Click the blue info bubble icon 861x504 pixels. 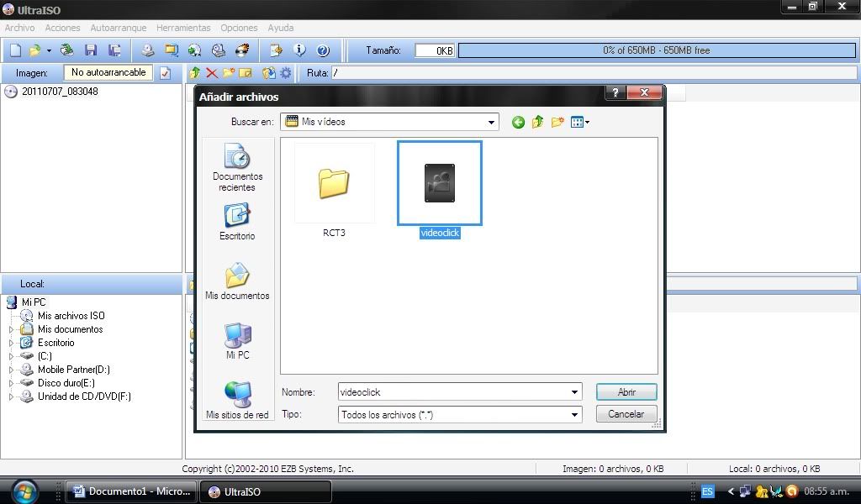coord(299,50)
